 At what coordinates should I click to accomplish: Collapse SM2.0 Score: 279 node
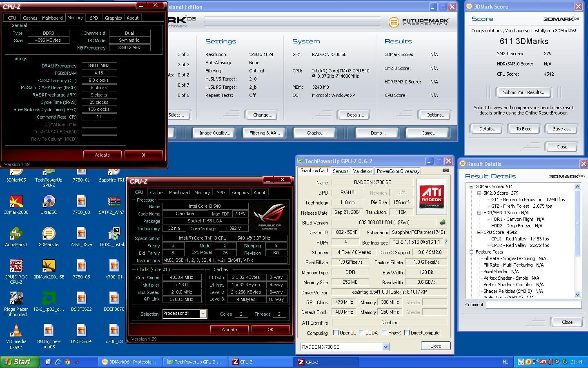pos(479,193)
